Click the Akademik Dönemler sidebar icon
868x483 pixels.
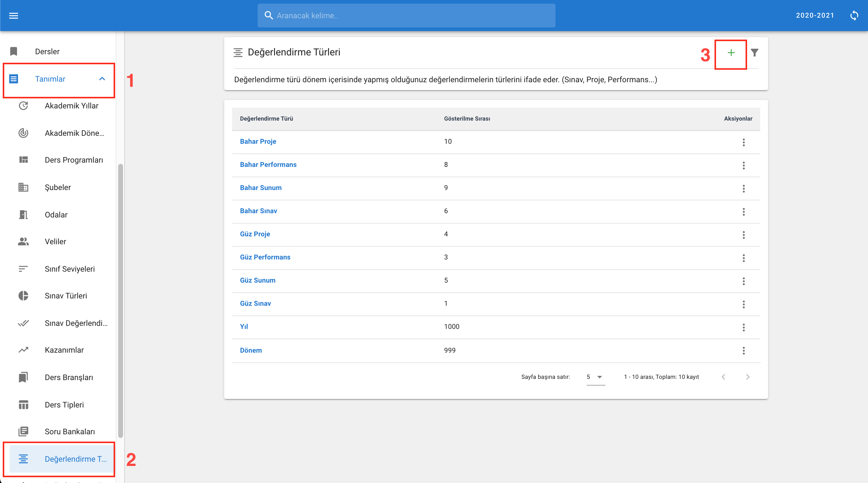[x=23, y=133]
